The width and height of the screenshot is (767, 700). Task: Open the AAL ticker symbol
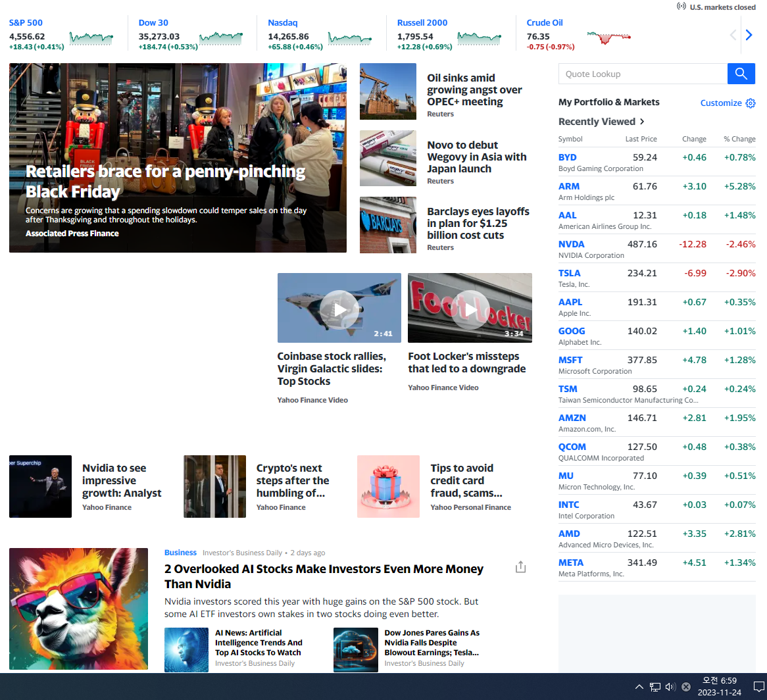(x=568, y=215)
